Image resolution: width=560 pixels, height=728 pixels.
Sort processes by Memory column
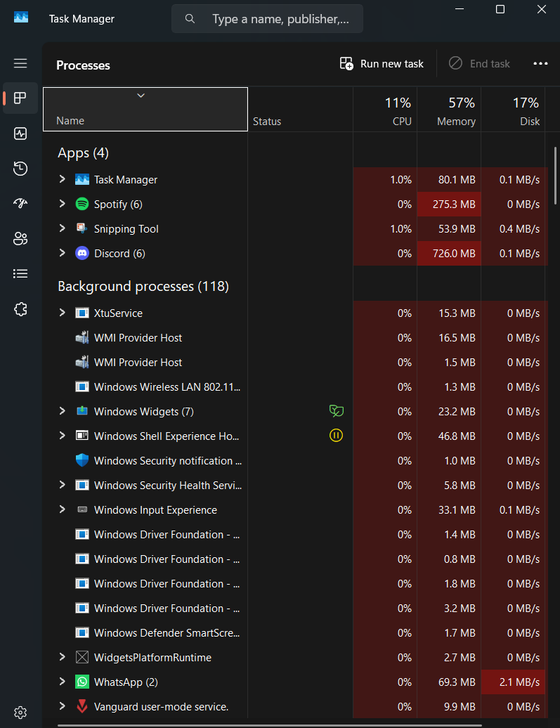tap(449, 109)
